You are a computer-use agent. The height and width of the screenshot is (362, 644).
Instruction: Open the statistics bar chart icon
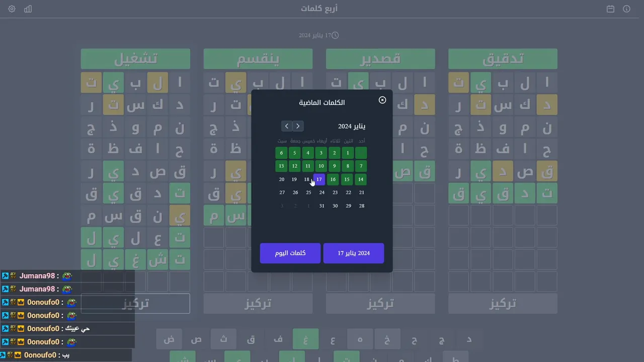(28, 9)
